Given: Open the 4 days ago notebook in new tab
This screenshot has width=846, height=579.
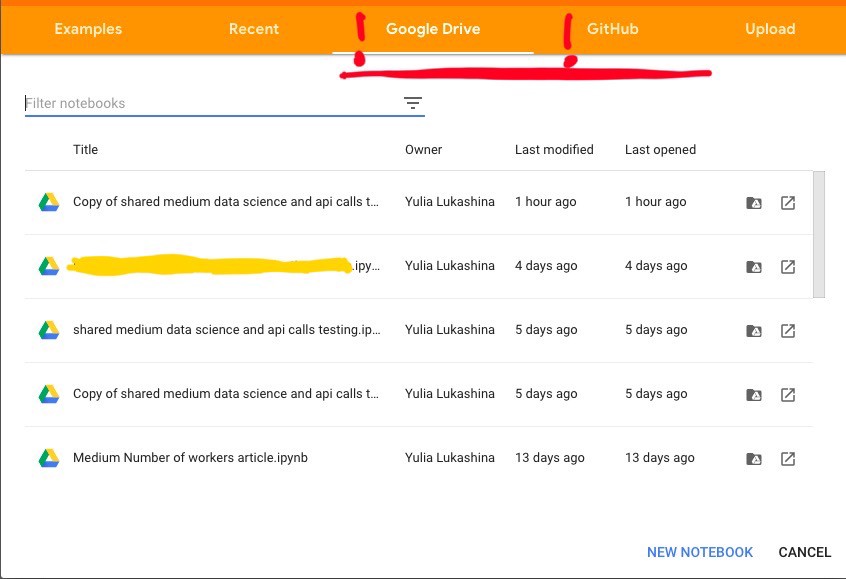Looking at the screenshot, I should [x=788, y=267].
